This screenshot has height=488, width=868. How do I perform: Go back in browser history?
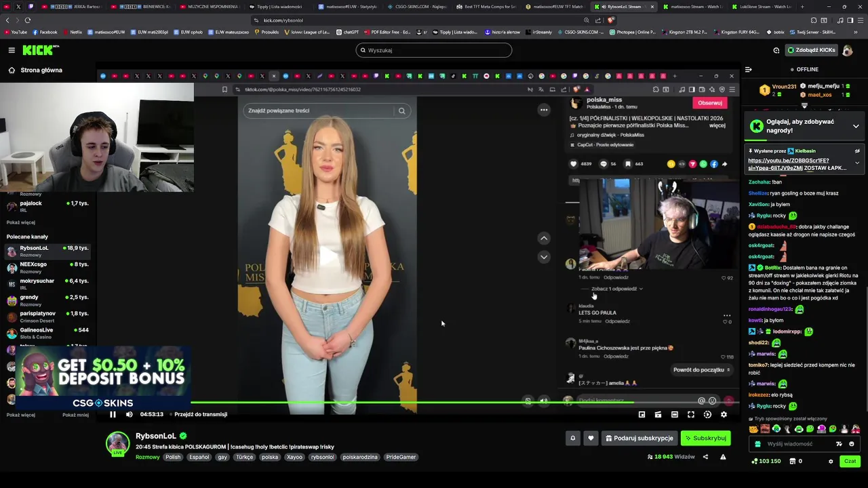point(7,20)
